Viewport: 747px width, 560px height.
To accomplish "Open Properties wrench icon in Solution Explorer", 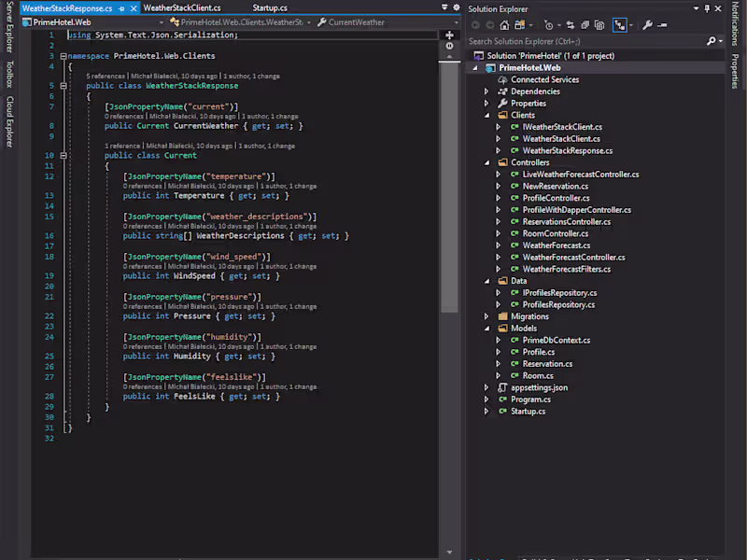I will click(647, 25).
